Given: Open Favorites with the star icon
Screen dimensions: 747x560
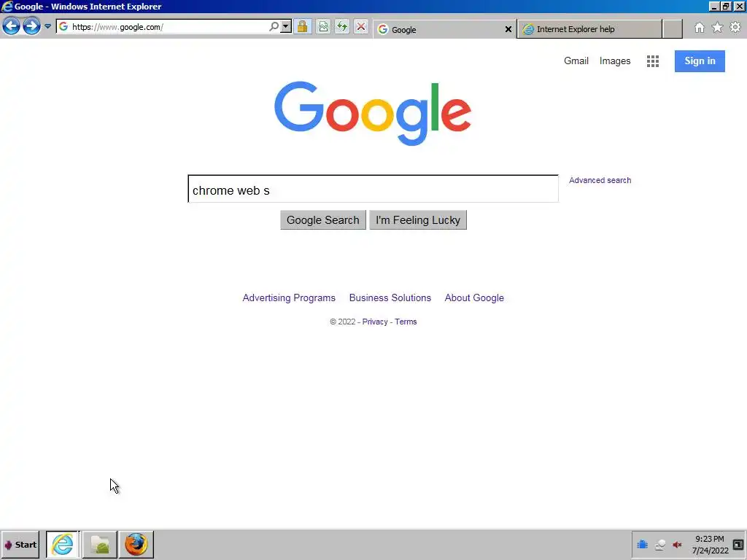Looking at the screenshot, I should [717, 28].
